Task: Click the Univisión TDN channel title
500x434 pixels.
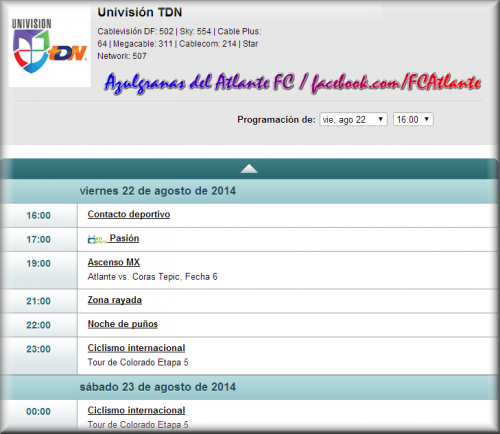Action: (140, 12)
